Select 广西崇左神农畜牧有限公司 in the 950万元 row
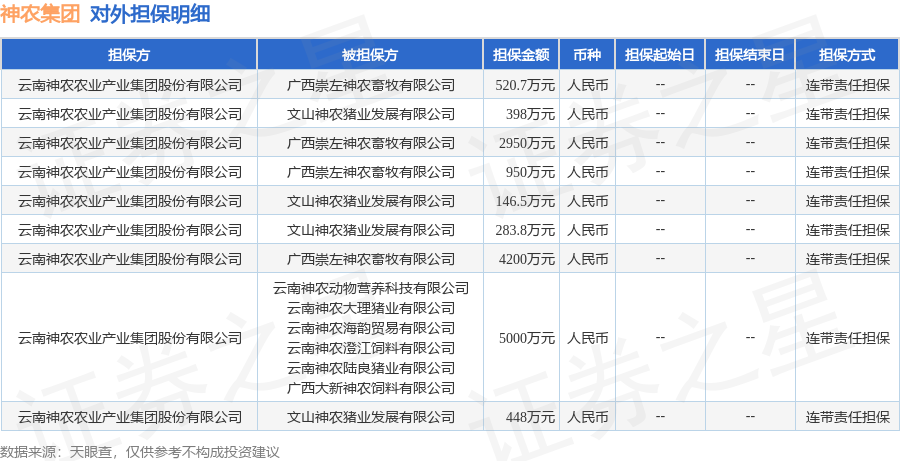Image resolution: width=900 pixels, height=461 pixels. (x=371, y=172)
